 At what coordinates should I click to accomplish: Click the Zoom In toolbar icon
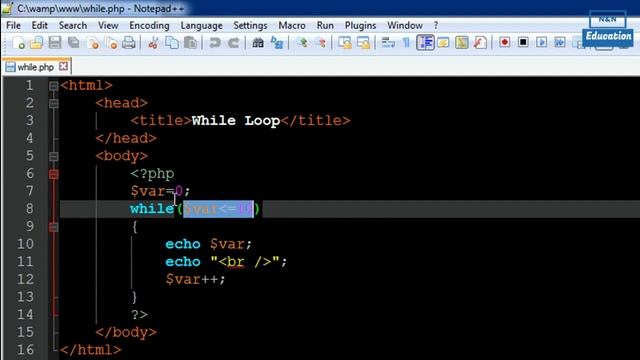302,42
